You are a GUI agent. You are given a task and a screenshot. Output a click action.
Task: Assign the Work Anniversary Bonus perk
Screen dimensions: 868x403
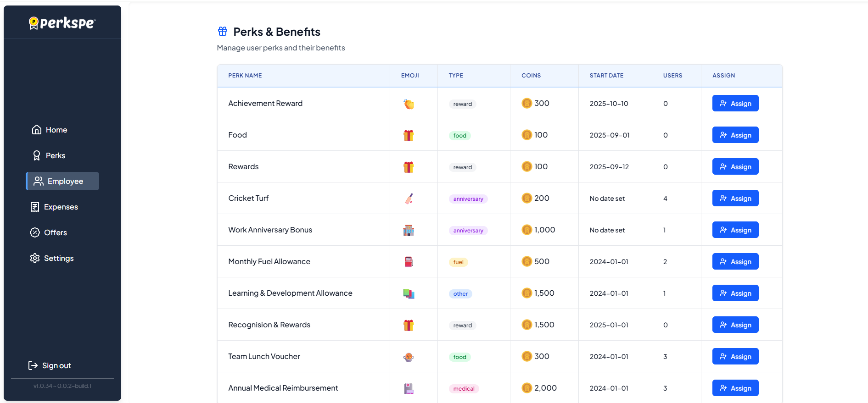pyautogui.click(x=735, y=230)
